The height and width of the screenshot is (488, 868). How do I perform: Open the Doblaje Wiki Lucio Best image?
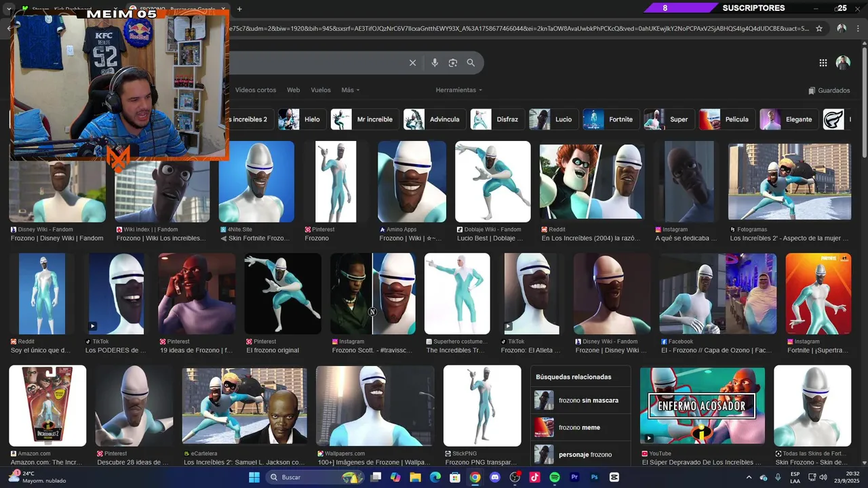tap(493, 182)
